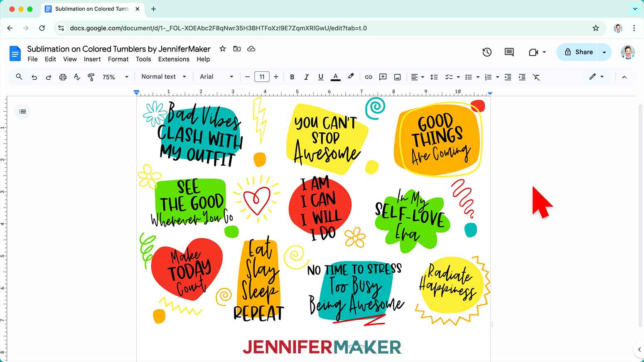Expand bulleted list options arrow
The width and height of the screenshot is (644, 362).
click(478, 77)
